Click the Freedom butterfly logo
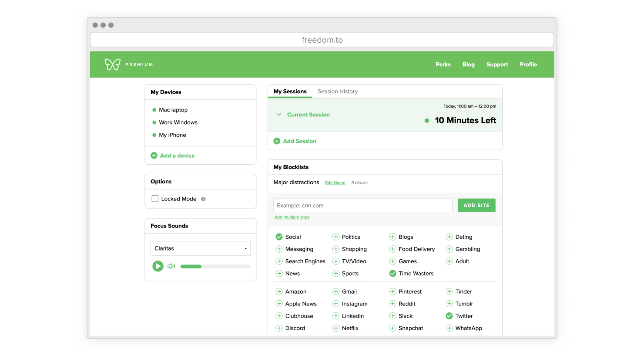 tap(112, 64)
